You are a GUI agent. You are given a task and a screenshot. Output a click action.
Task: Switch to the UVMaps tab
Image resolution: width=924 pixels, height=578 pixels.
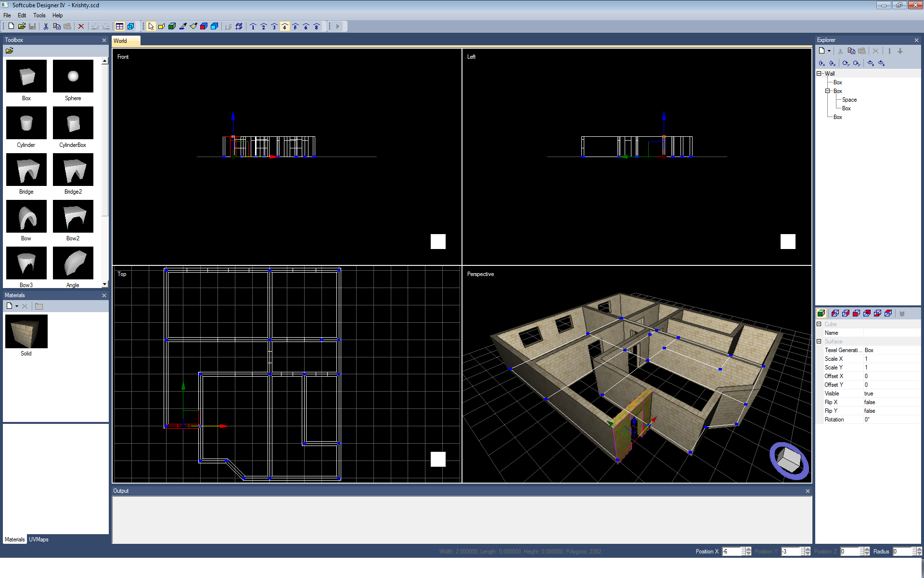tap(38, 539)
